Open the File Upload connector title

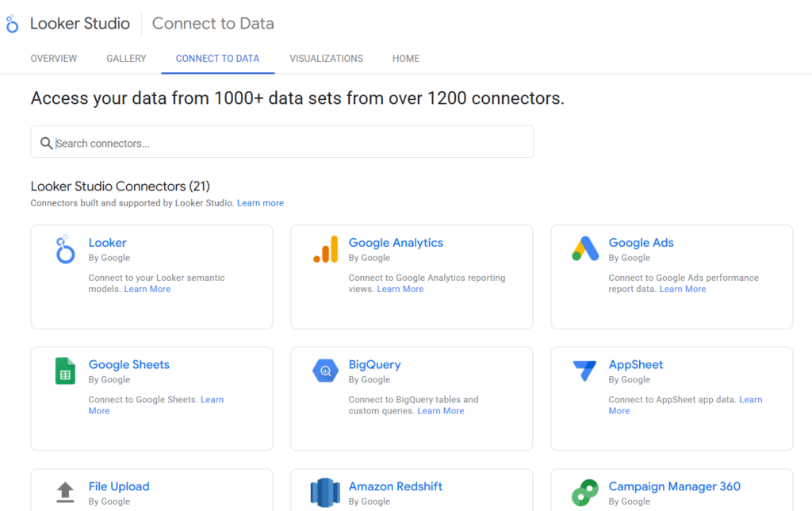pyautogui.click(x=119, y=486)
